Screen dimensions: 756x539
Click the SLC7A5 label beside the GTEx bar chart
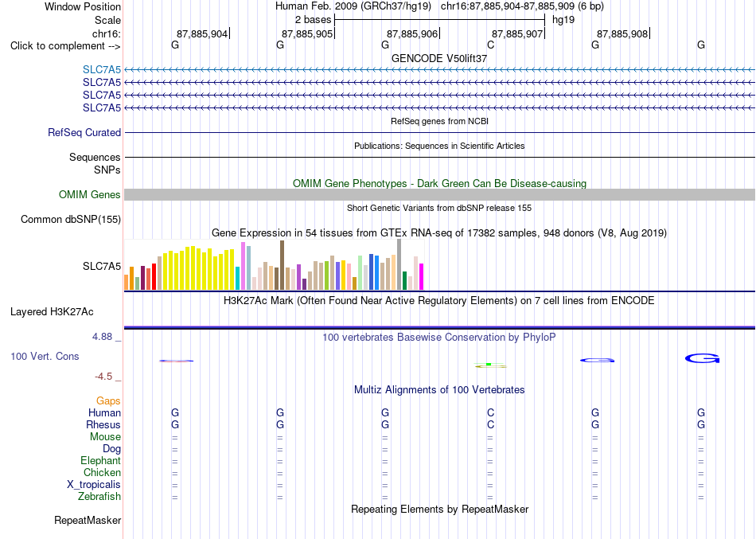click(102, 267)
